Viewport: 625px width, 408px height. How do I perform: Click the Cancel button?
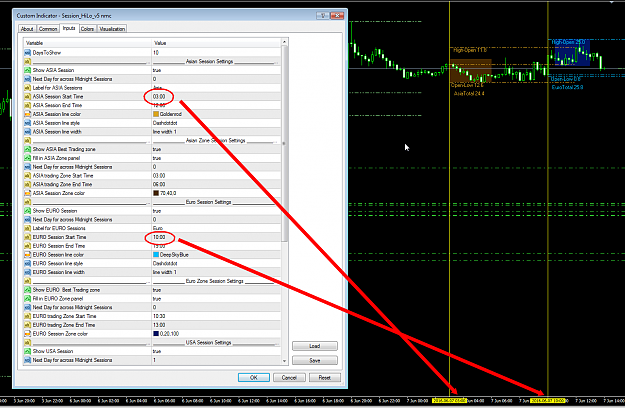point(289,377)
